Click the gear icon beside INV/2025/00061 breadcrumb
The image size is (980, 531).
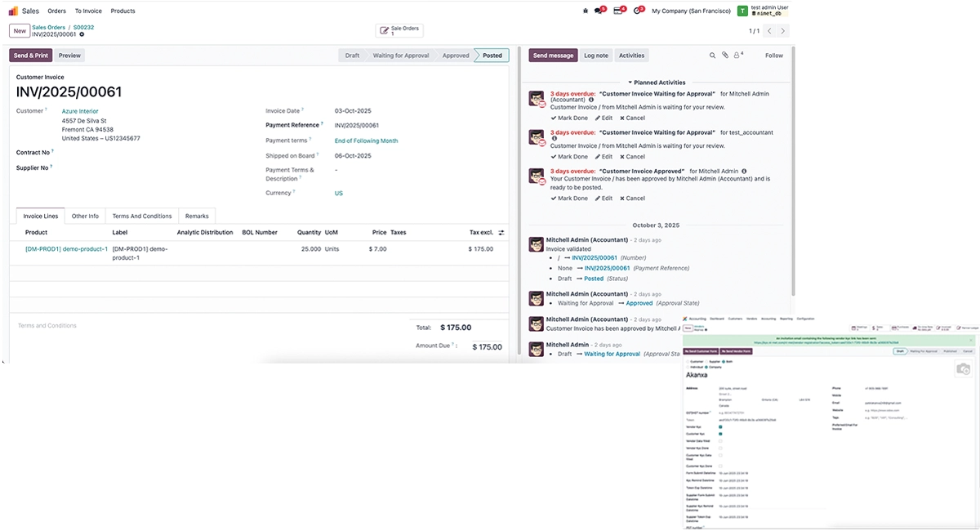point(82,34)
